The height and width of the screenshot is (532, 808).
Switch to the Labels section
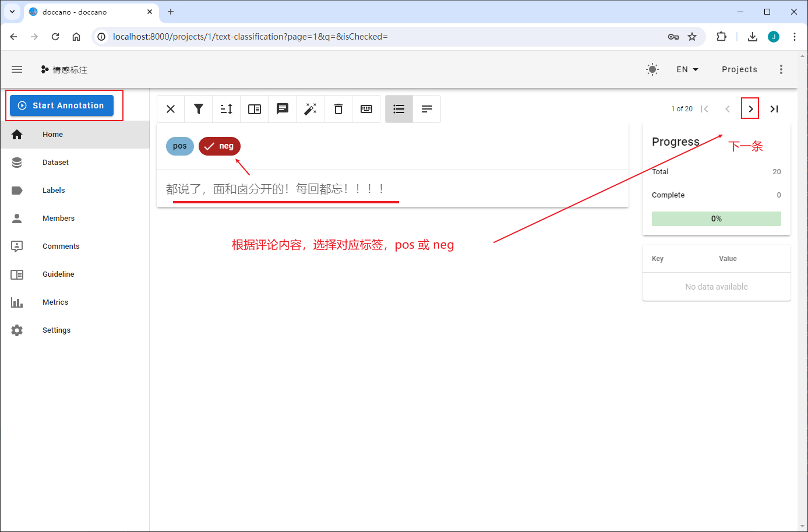coord(54,190)
